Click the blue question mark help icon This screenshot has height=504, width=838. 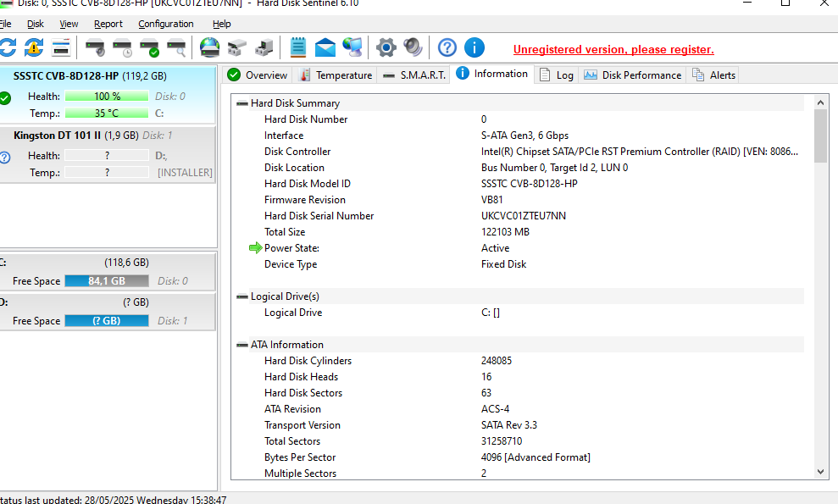(447, 47)
